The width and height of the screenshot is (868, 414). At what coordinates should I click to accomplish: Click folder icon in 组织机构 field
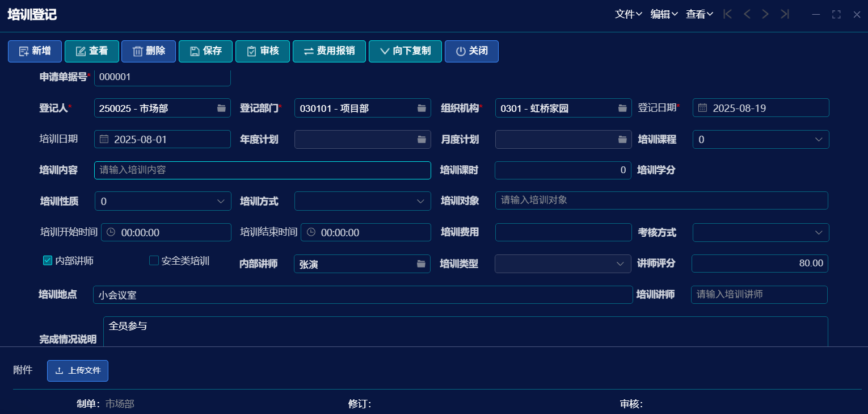pos(622,108)
